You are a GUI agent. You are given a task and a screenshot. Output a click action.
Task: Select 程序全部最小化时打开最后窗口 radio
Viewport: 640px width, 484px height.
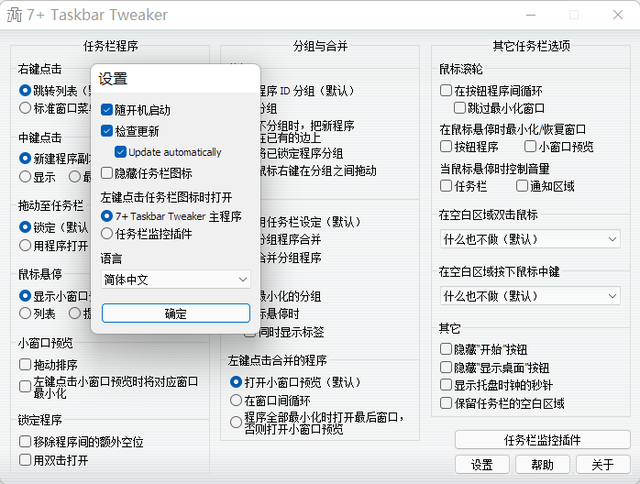click(236, 422)
